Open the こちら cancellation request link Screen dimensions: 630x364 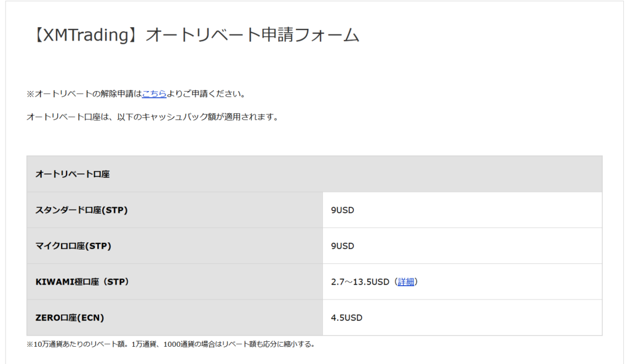[x=154, y=93]
